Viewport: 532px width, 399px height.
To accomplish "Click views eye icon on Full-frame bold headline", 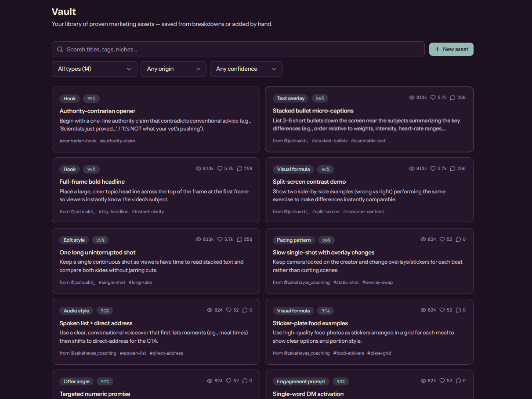I will pos(199,169).
